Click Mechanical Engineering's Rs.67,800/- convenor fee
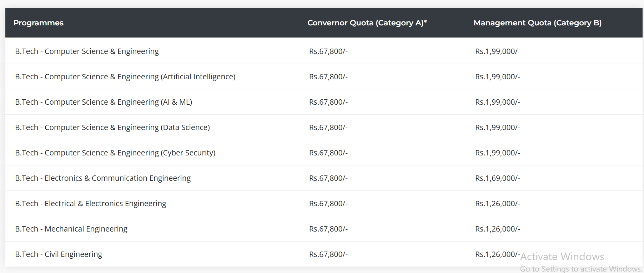Image resolution: width=644 pixels, height=273 pixels. click(x=328, y=229)
